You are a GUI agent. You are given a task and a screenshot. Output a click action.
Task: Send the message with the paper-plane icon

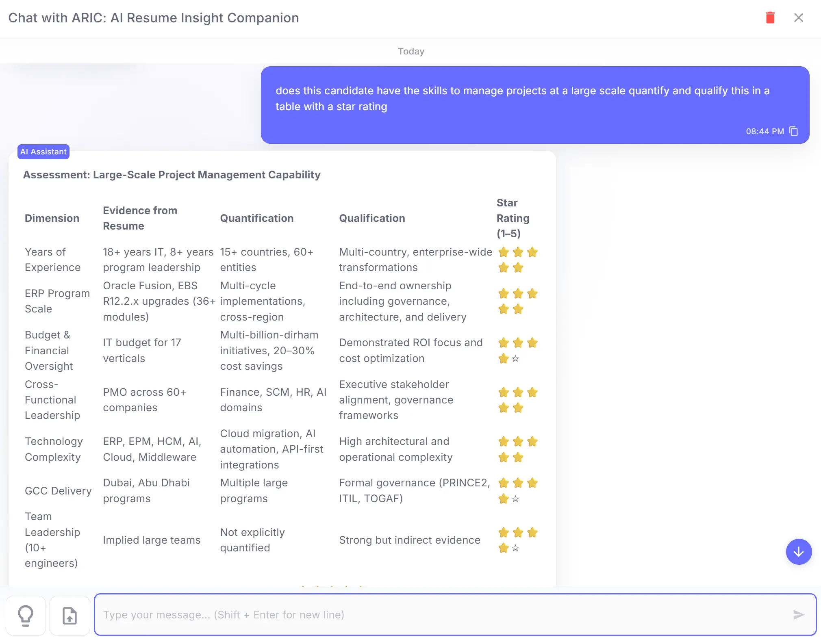[797, 615]
